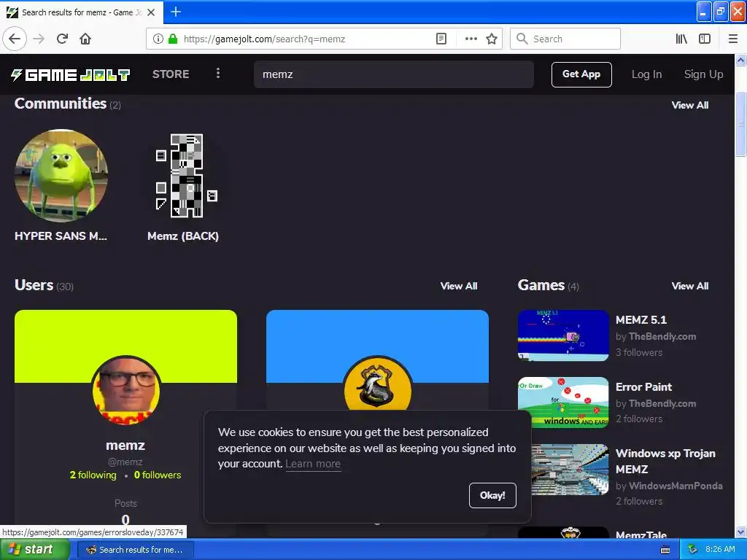The height and width of the screenshot is (560, 747).
Task: Show site information icon in address bar
Action: (x=158, y=39)
